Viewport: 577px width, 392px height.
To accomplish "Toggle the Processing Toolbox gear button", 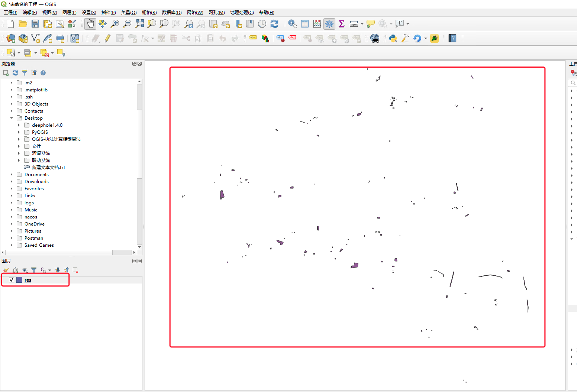I will tap(329, 24).
